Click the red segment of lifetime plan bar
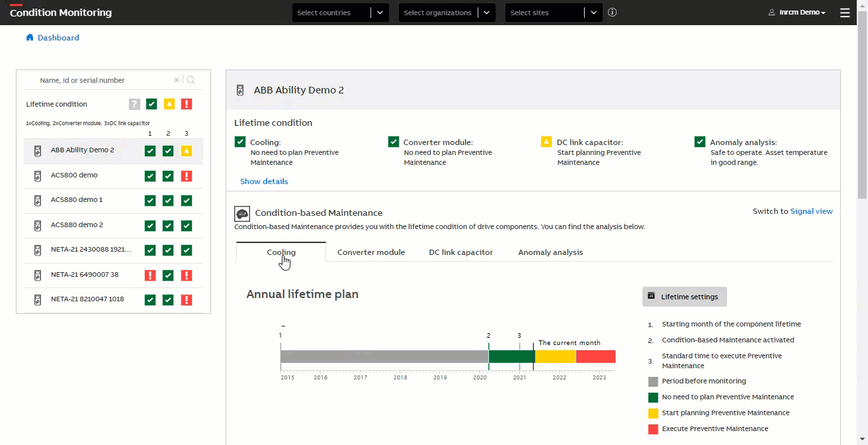868x445 pixels. pos(595,356)
